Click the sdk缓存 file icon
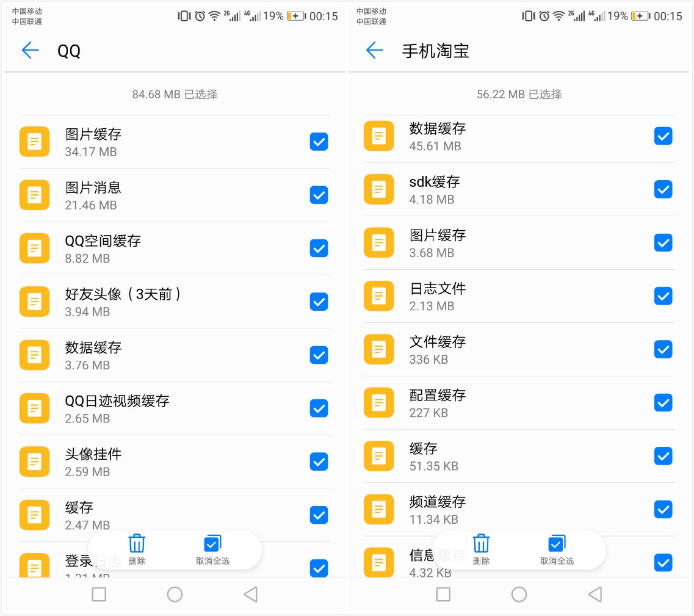694x616 pixels. pyautogui.click(x=378, y=189)
